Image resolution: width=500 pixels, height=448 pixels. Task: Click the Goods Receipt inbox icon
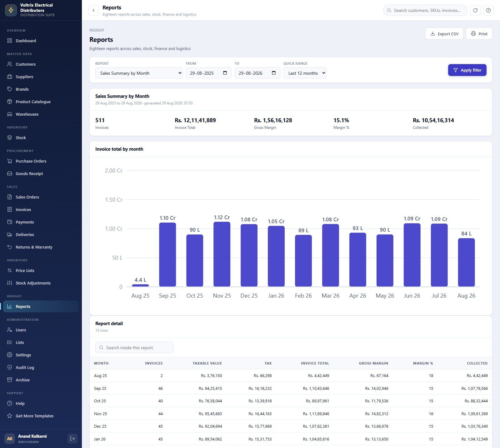tap(10, 174)
